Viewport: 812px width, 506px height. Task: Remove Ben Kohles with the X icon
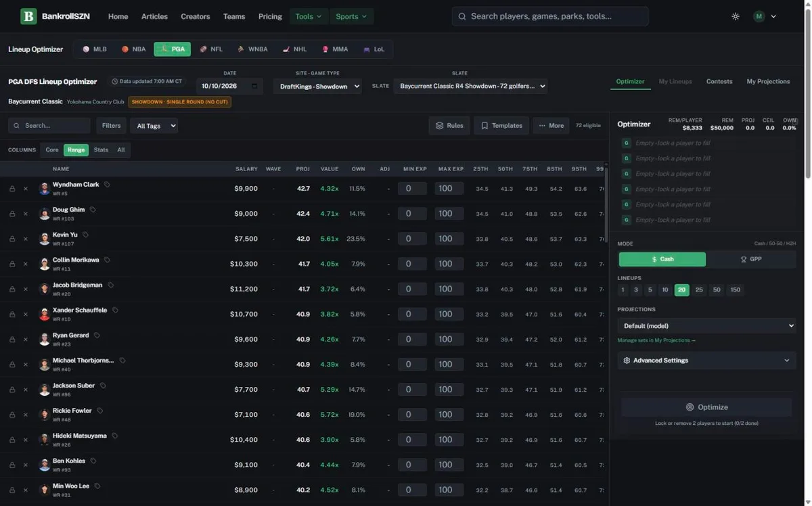(26, 465)
